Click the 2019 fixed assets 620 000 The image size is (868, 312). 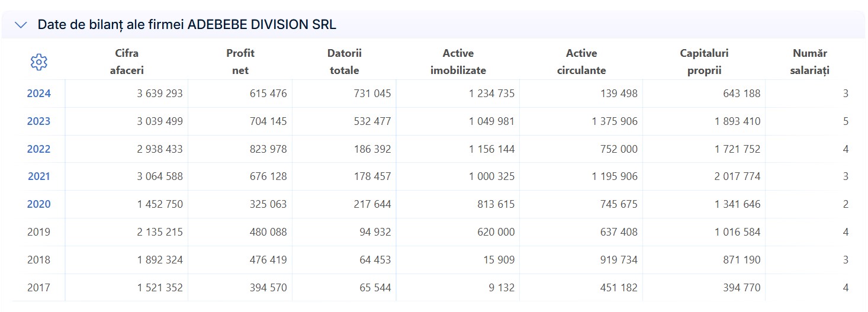tap(496, 232)
